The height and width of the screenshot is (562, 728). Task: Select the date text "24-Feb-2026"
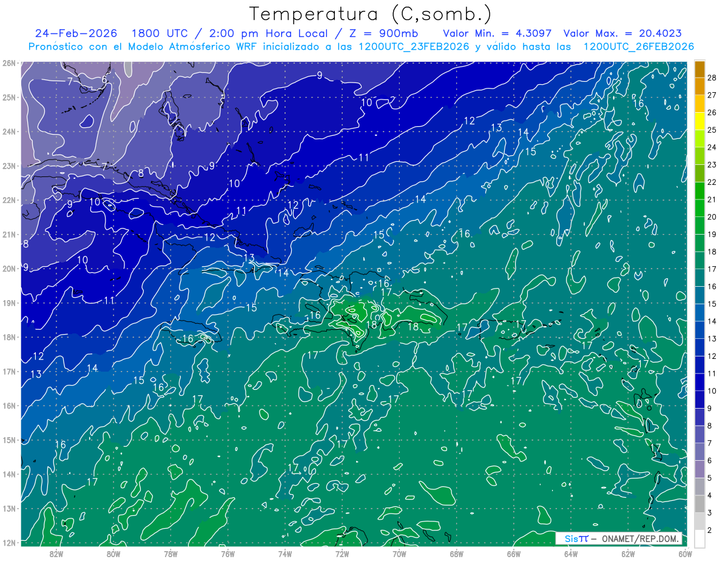(x=76, y=33)
